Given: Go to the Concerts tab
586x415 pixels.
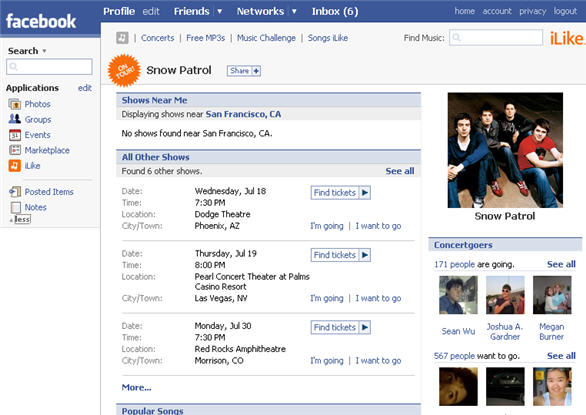Looking at the screenshot, I should point(158,38).
